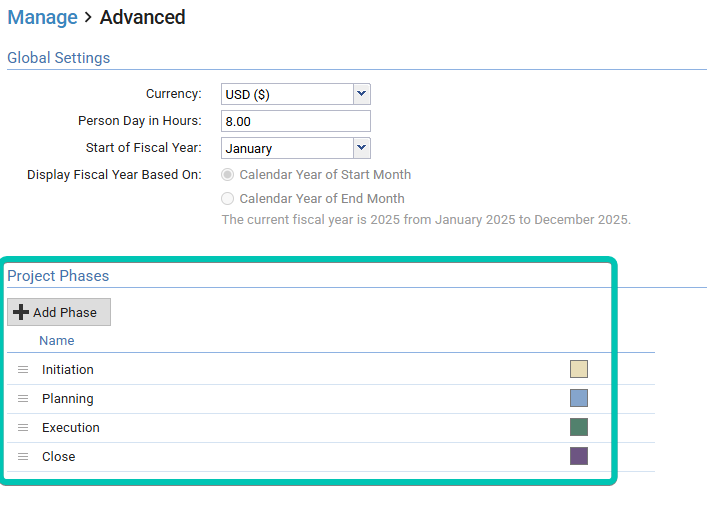Select the Close phase name

(59, 457)
